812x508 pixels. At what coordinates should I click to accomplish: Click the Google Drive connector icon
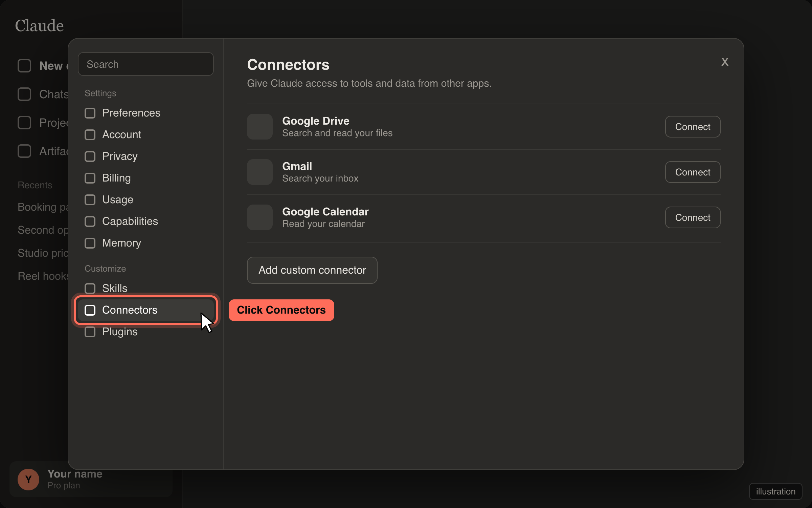[x=260, y=127]
